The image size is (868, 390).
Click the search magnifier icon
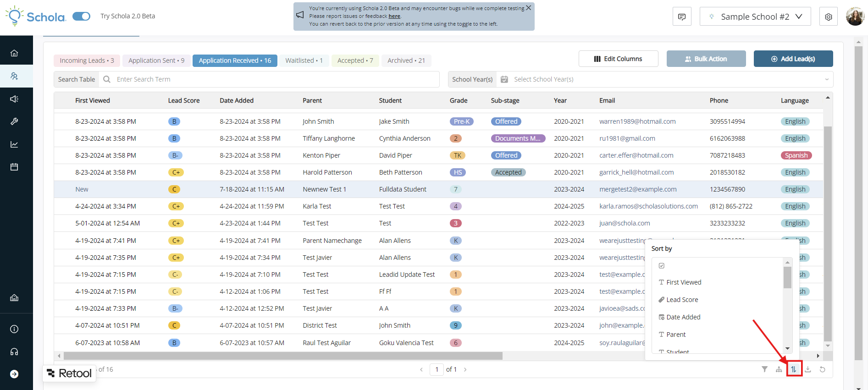pyautogui.click(x=107, y=79)
